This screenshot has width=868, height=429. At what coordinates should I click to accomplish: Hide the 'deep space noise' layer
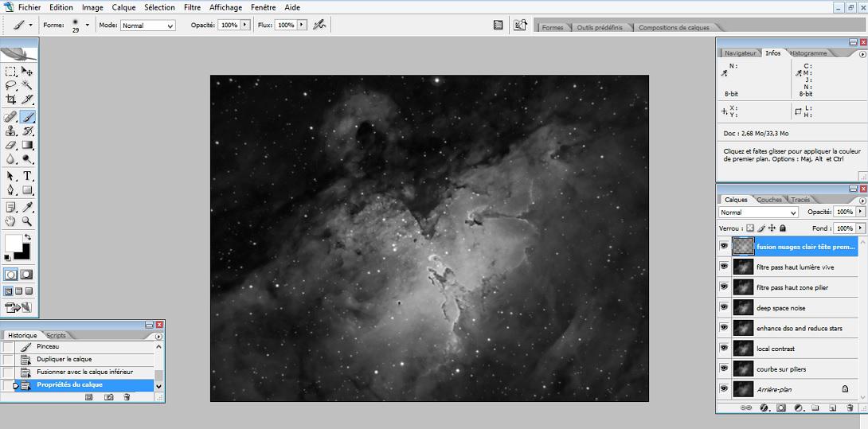coord(724,308)
